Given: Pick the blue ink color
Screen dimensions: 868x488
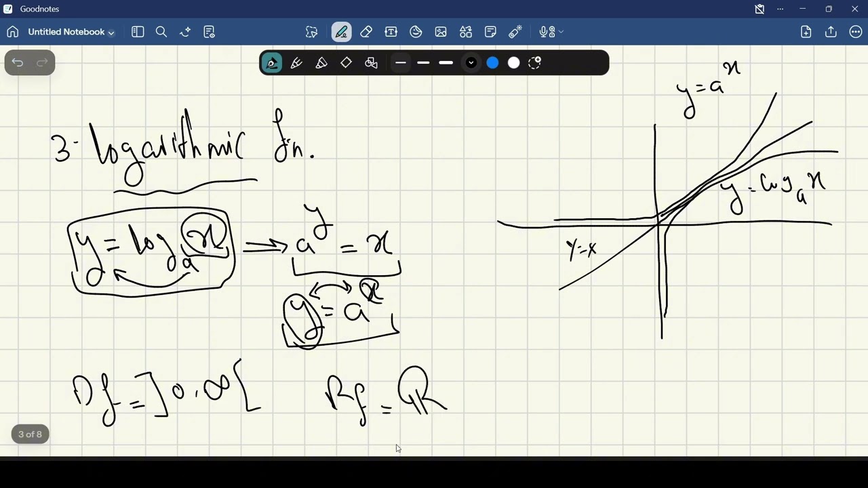Looking at the screenshot, I should (493, 63).
